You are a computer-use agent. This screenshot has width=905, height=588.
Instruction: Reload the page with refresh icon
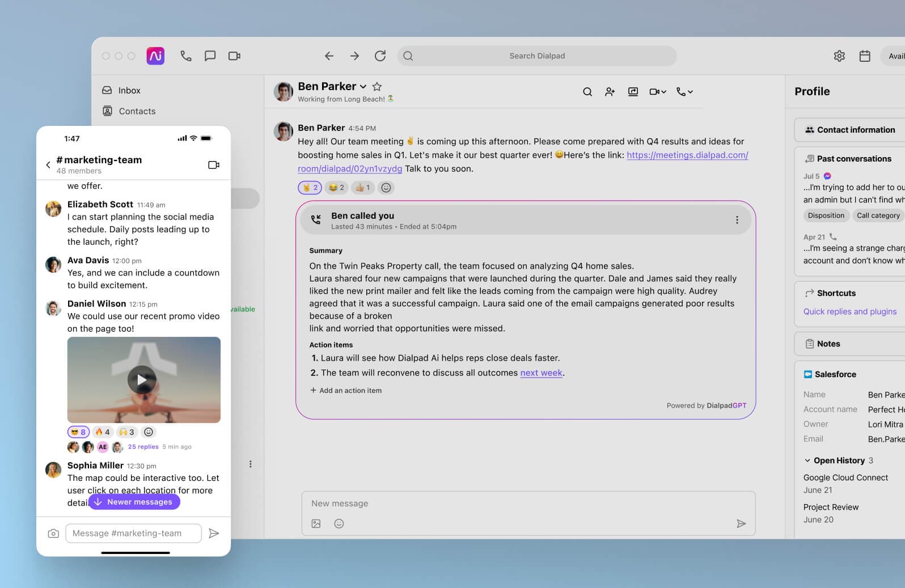tap(380, 56)
